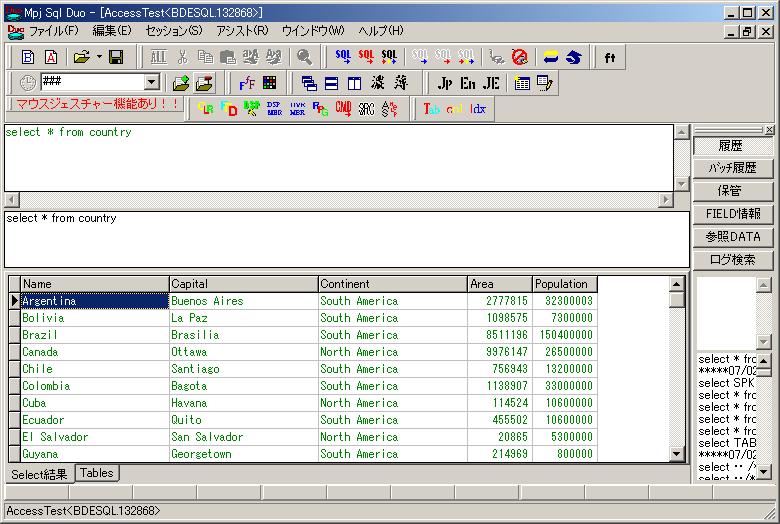
Task: Open the 編集(E) menu
Action: tap(112, 31)
